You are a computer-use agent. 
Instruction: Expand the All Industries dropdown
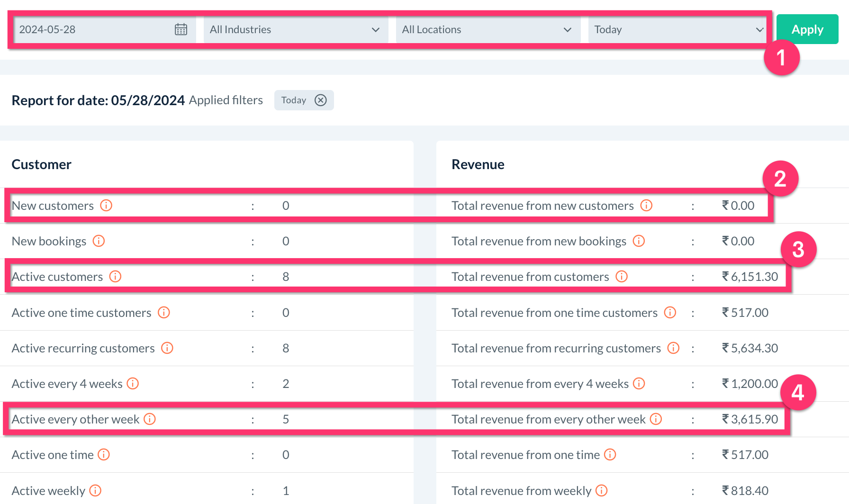pos(296,29)
